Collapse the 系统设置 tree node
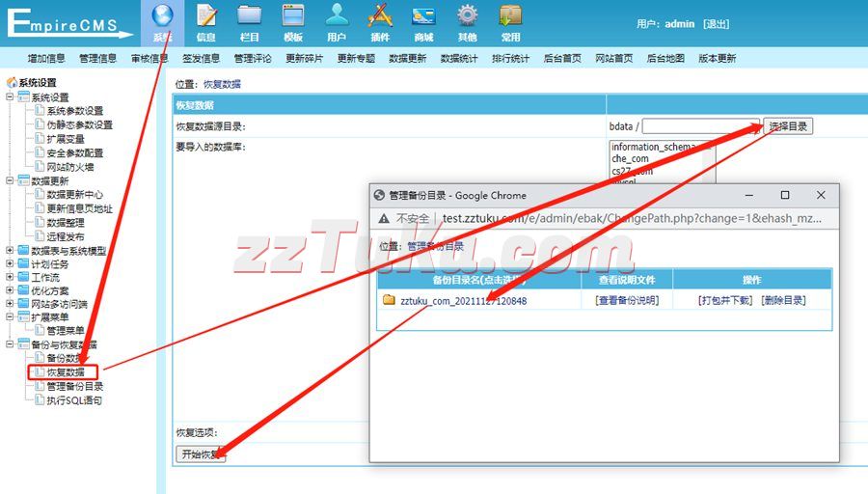The image size is (868, 494). pos(11,97)
